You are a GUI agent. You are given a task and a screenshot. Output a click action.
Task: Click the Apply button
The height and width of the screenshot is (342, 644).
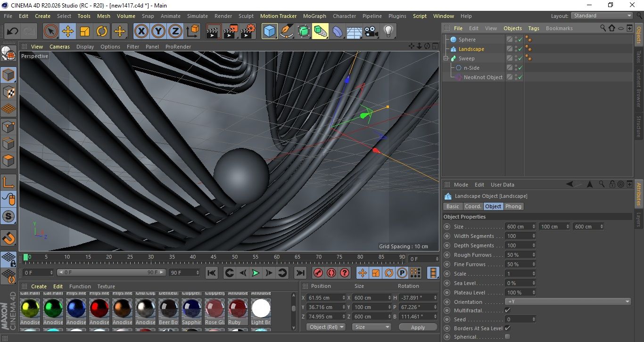point(418,327)
